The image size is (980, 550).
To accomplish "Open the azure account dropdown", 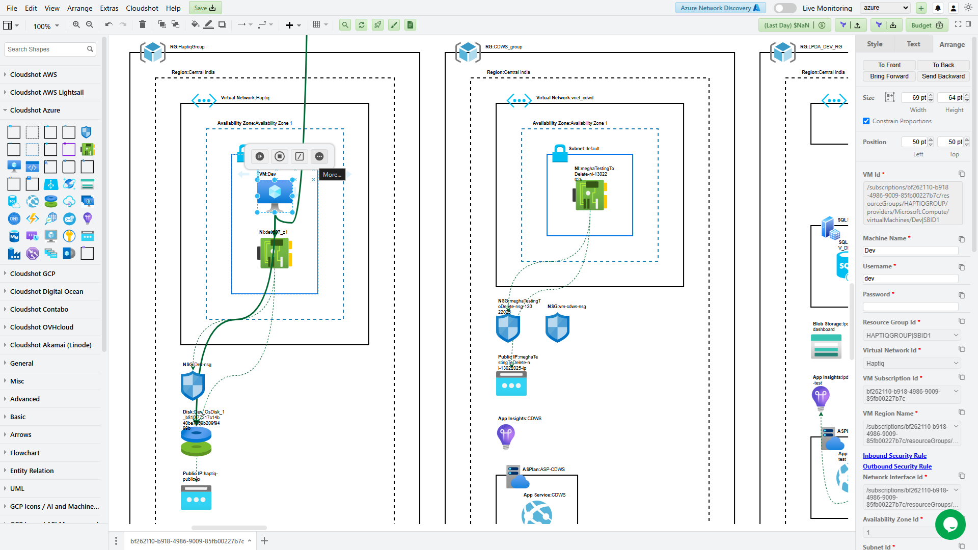I will click(x=886, y=8).
